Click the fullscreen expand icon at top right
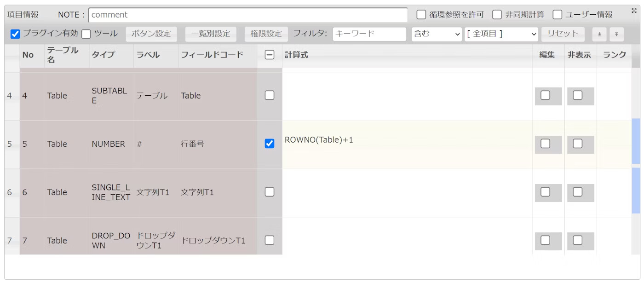This screenshot has width=644, height=283. (634, 11)
